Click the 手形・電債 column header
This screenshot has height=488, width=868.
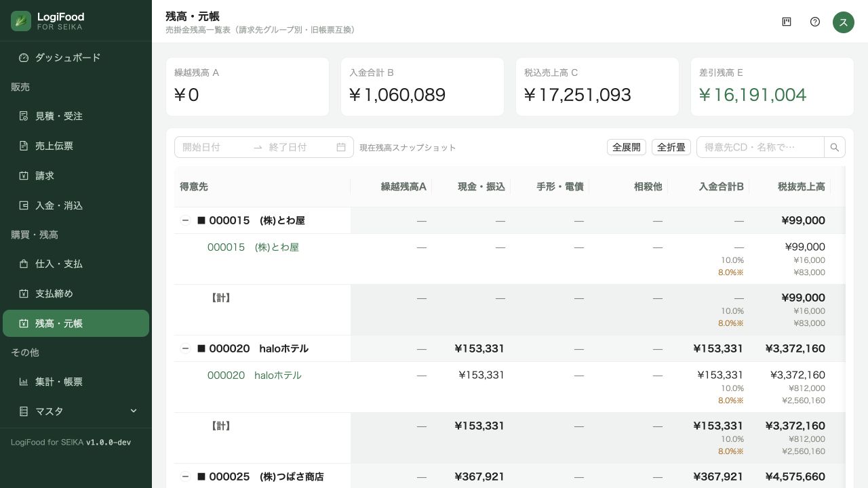point(550,186)
